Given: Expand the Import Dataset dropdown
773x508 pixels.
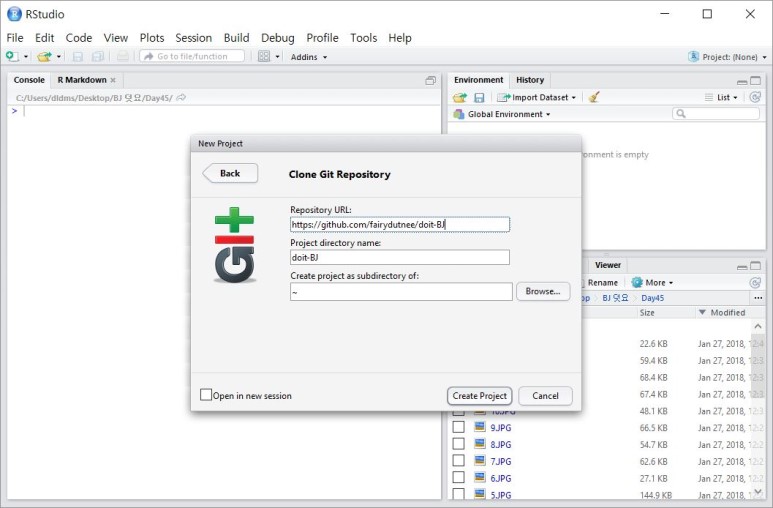Looking at the screenshot, I should click(536, 97).
